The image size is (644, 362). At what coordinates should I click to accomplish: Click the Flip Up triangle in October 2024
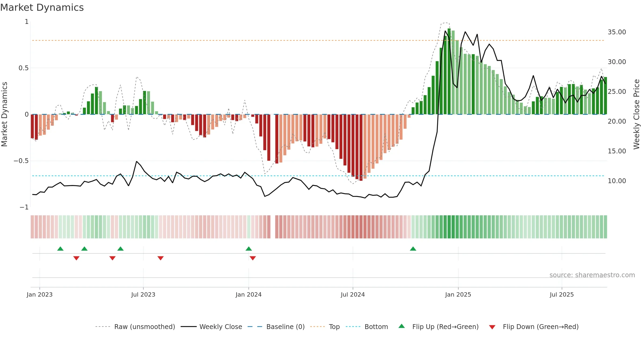tap(413, 249)
